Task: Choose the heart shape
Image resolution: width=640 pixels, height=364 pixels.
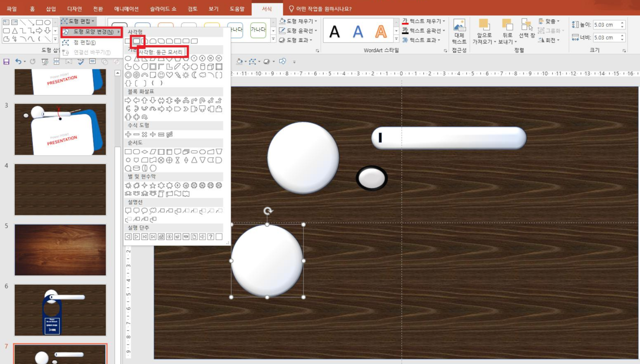Action: [x=169, y=75]
